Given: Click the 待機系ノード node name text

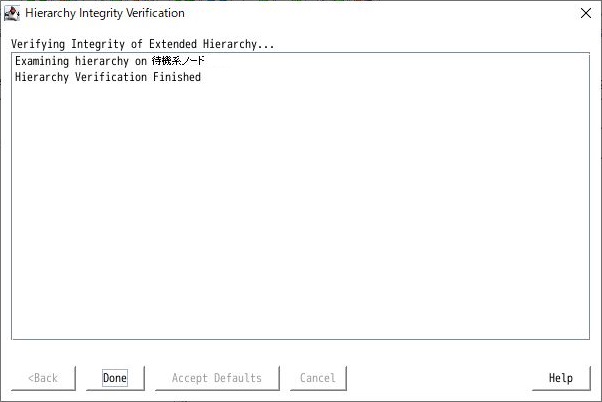Looking at the screenshot, I should click(178, 61).
